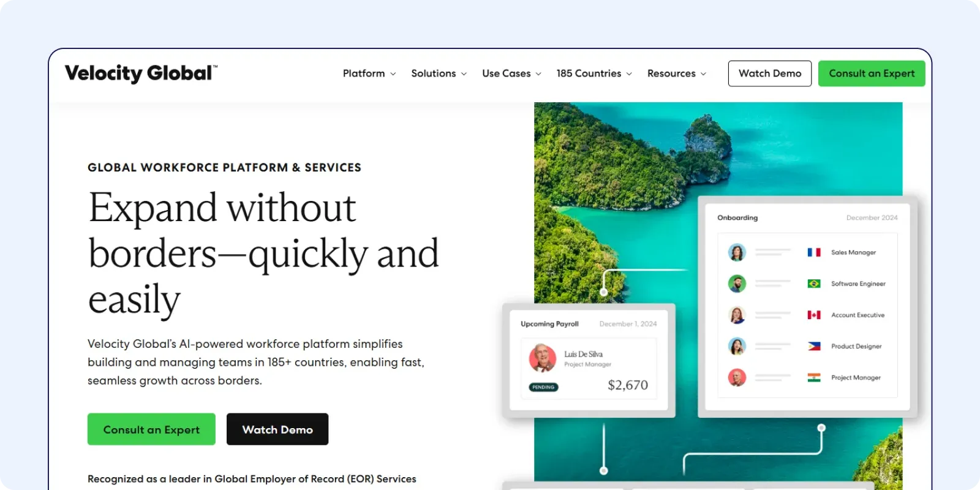The height and width of the screenshot is (490, 980).
Task: Click Watch Demo in the navigation bar
Action: pyautogui.click(x=770, y=73)
